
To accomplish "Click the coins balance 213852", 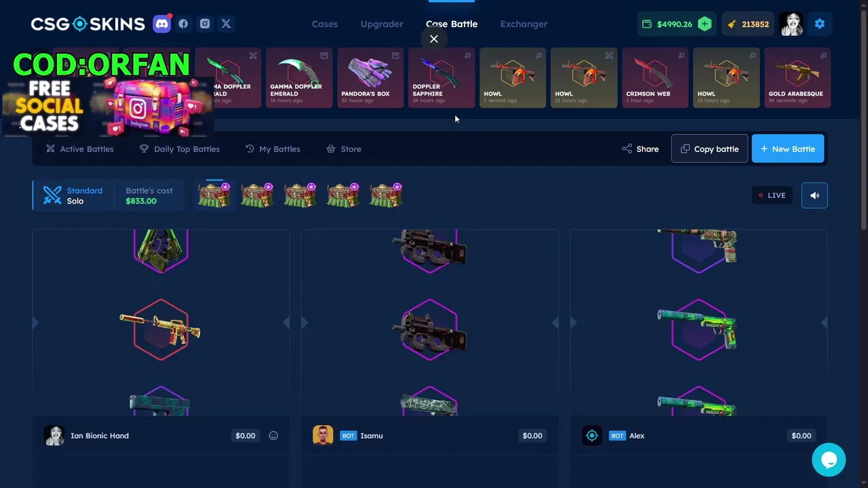I will point(748,24).
